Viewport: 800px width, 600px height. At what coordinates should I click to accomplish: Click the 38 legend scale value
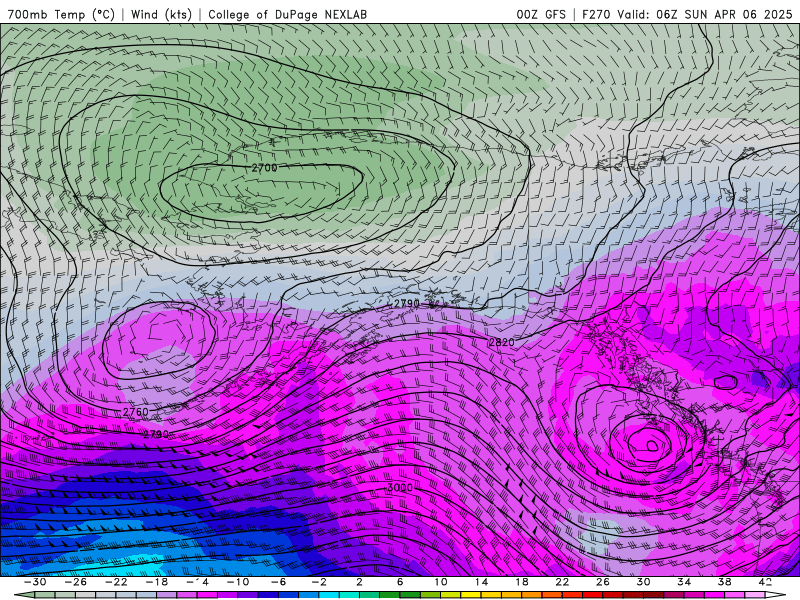pyautogui.click(x=724, y=582)
